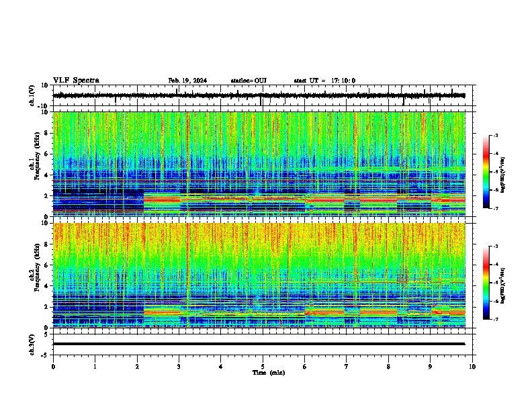Screen dimensions: 532x411
Task: Click the "start UT = 17:10:0" header text
Action: (324, 81)
